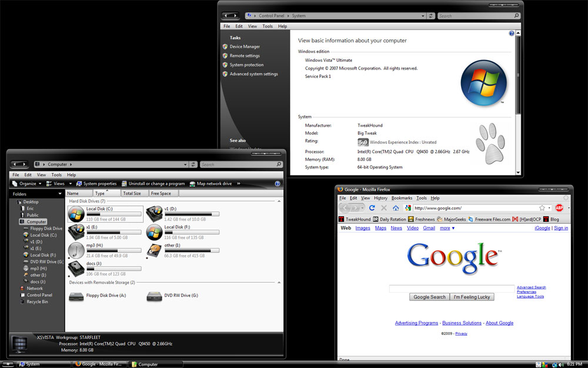The height and width of the screenshot is (368, 588).
Task: Click Google search input field
Action: (452, 289)
